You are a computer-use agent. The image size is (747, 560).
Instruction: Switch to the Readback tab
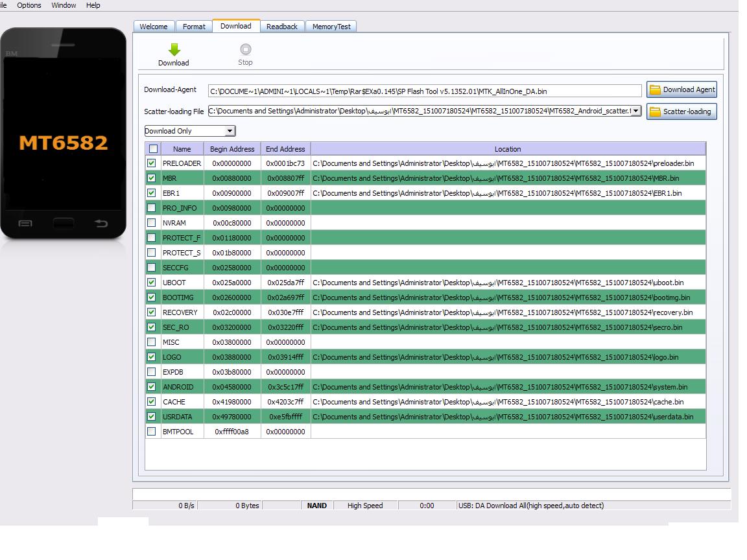[282, 27]
